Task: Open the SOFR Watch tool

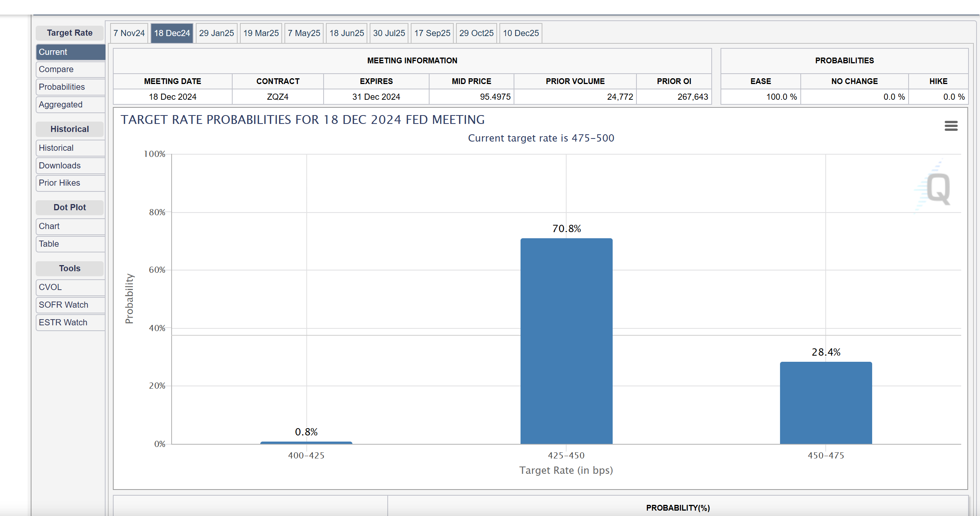Action: pos(63,304)
